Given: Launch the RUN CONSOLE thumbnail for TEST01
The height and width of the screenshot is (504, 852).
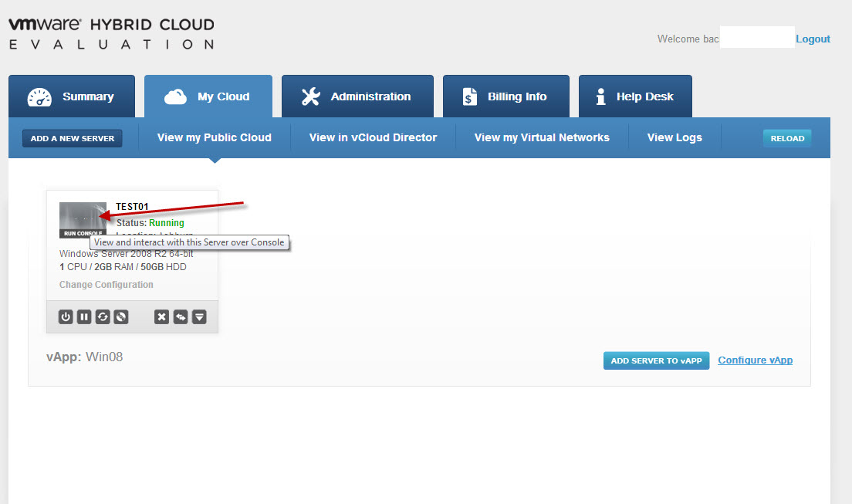Looking at the screenshot, I should (83, 220).
